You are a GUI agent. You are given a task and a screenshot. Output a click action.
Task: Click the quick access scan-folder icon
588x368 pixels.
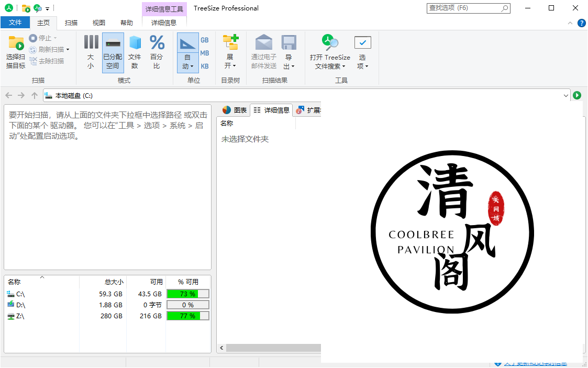click(x=26, y=8)
